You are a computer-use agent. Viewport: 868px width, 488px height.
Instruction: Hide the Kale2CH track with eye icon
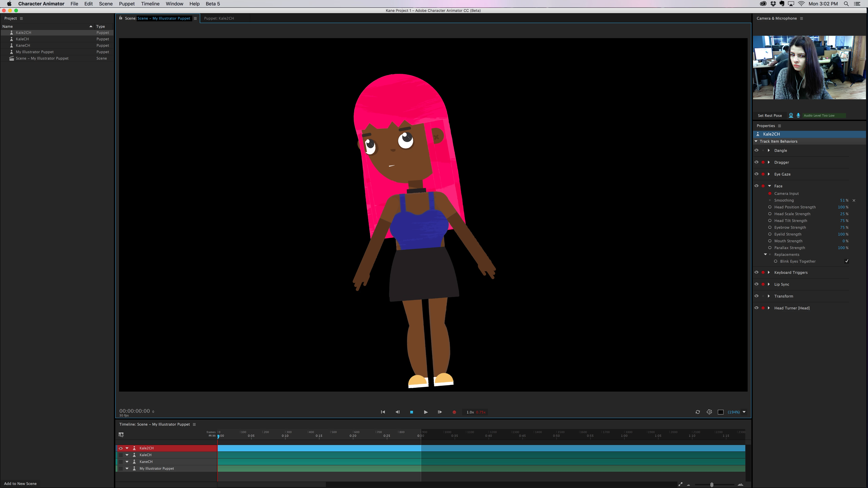(x=121, y=448)
